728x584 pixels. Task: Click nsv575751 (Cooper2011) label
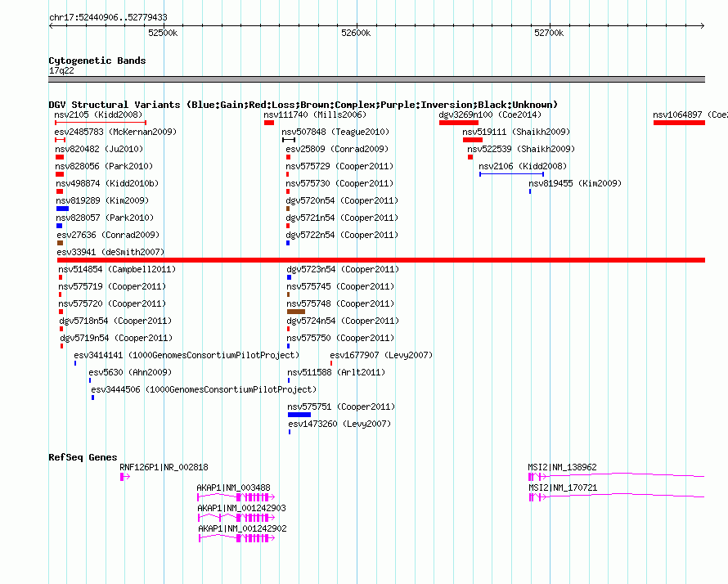tap(341, 407)
